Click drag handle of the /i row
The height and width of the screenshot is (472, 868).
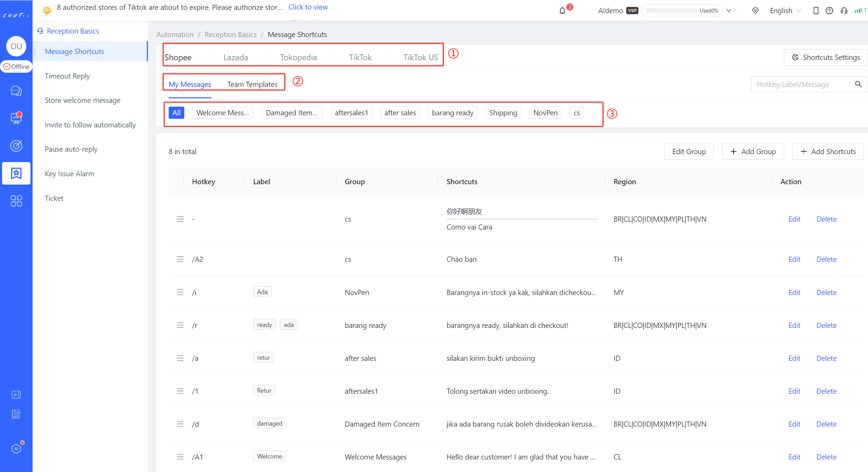pos(180,292)
